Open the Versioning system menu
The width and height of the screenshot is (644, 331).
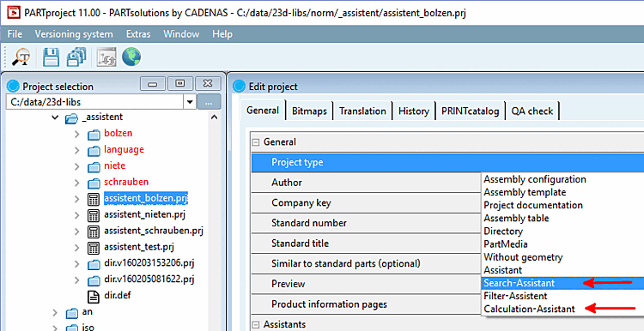(74, 34)
